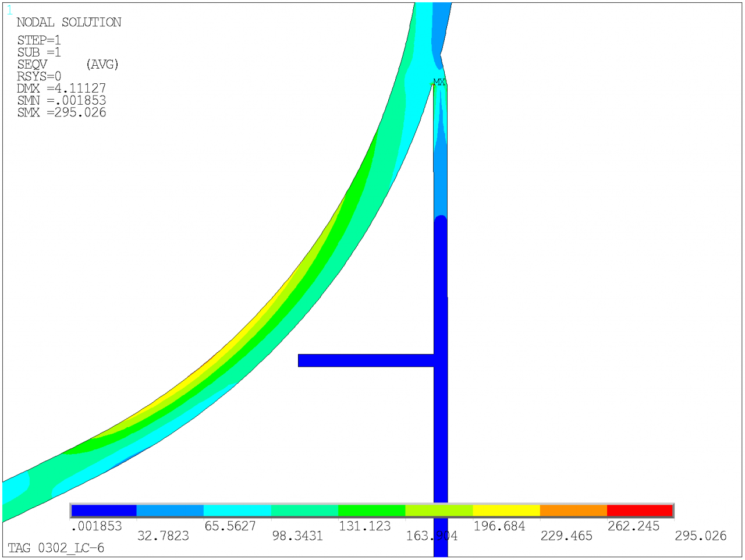Click the MX maximum stress marker
This screenshot has height=560, width=745.
pyautogui.click(x=438, y=83)
